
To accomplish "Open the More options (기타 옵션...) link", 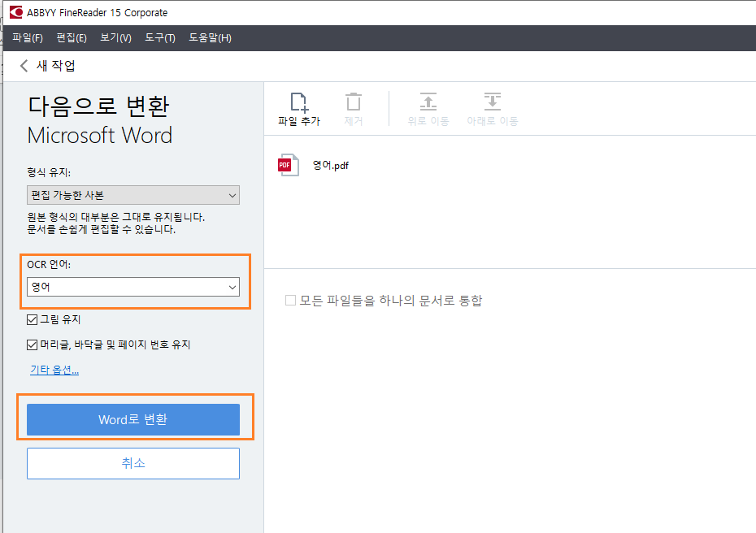I will 54,370.
